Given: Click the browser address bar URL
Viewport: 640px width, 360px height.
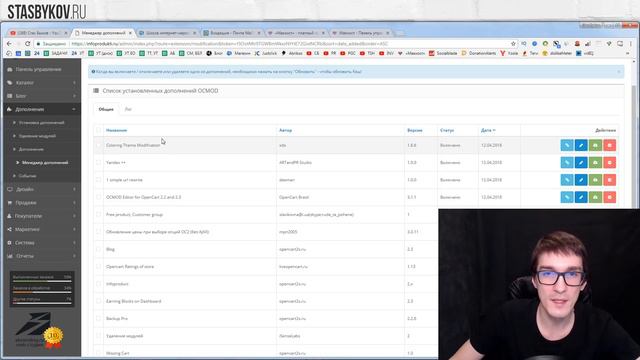Looking at the screenshot, I should click(x=229, y=44).
